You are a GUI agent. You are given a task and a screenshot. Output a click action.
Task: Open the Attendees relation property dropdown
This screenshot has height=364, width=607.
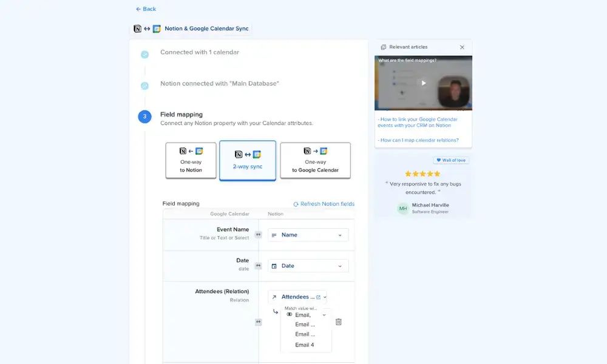pyautogui.click(x=297, y=297)
